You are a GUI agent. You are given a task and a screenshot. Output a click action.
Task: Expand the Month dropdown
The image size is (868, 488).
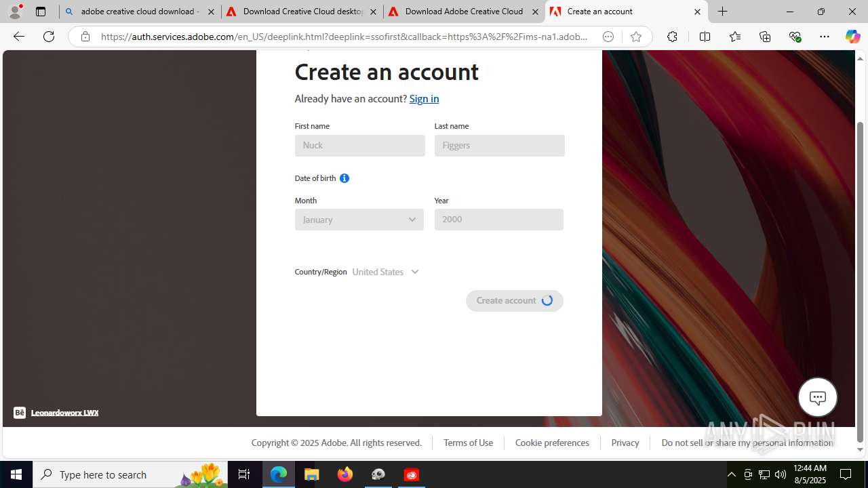coord(359,220)
